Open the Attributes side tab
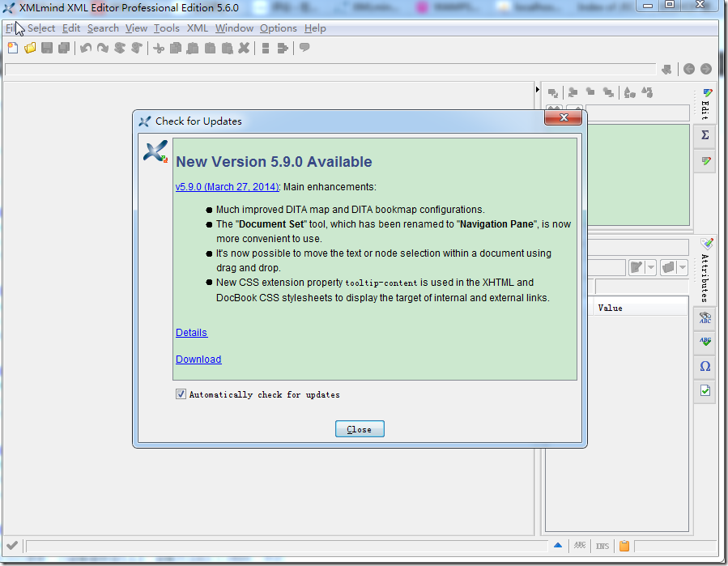The width and height of the screenshot is (728, 566). click(x=705, y=270)
